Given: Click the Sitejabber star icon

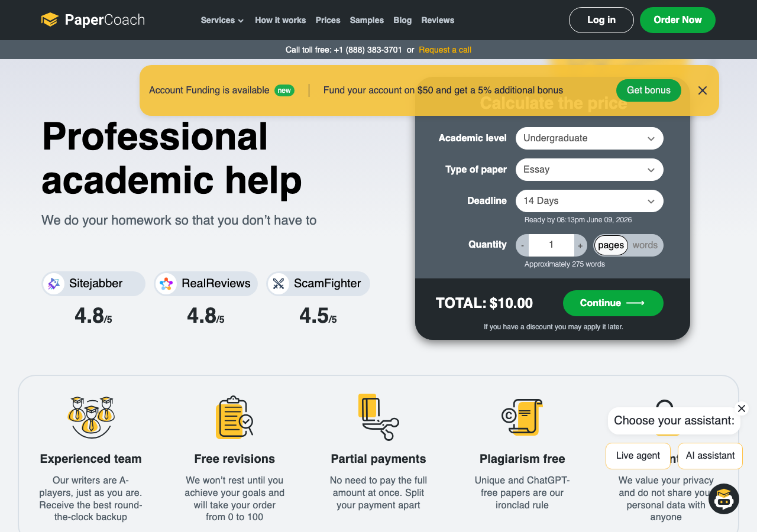Looking at the screenshot, I should [x=54, y=284].
